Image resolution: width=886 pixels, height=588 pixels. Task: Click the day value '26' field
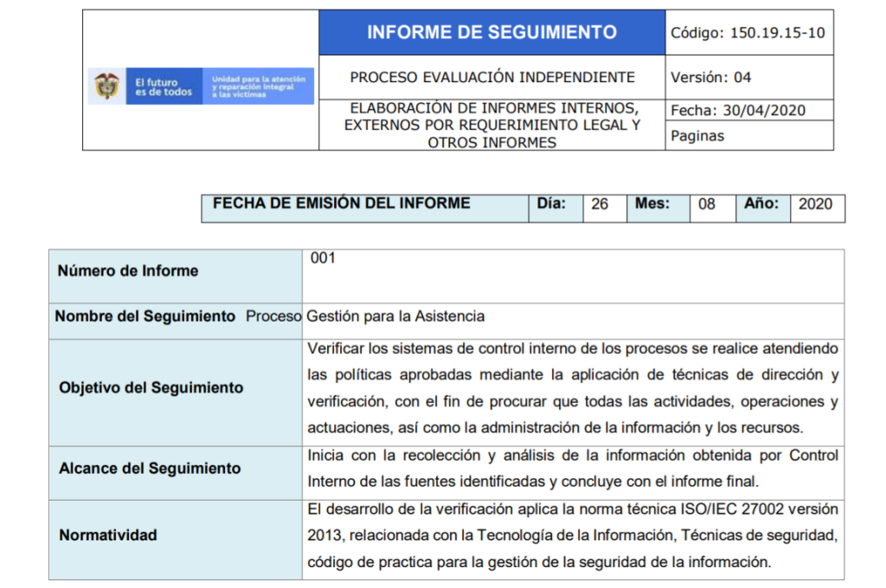click(600, 205)
